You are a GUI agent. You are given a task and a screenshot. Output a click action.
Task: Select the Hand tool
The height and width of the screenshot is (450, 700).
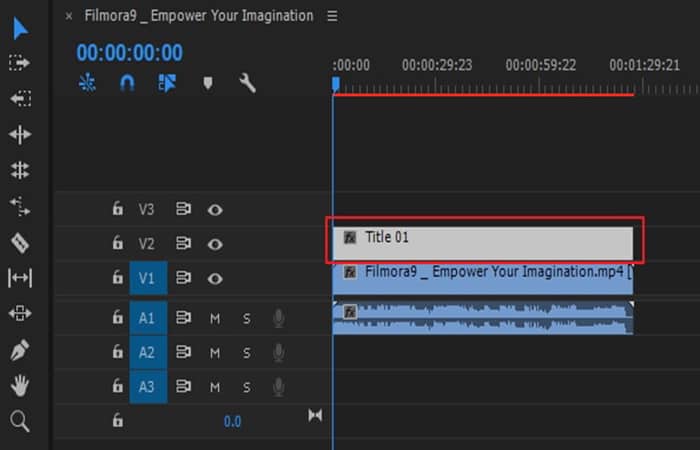(20, 385)
